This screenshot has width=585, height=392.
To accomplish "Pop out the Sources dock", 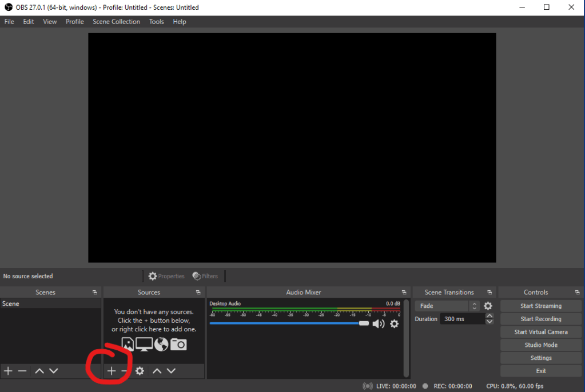I will coord(198,293).
